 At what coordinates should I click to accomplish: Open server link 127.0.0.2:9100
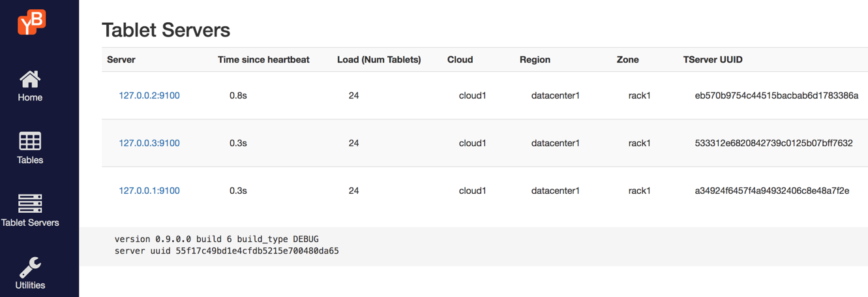click(x=149, y=95)
